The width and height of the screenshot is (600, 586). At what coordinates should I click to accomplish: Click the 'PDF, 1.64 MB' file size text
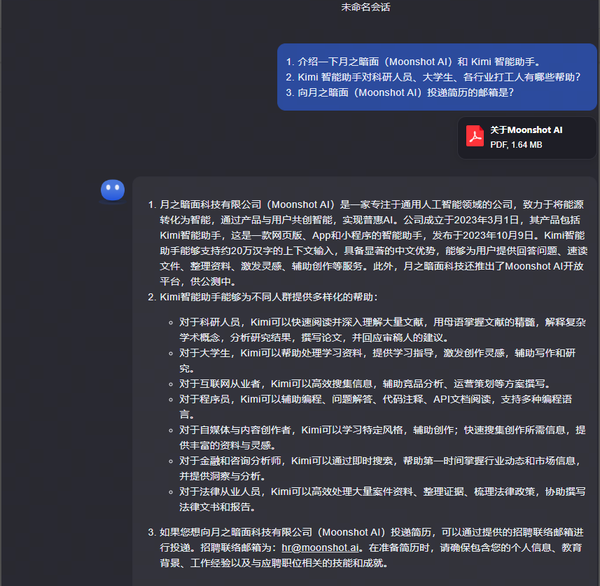pyautogui.click(x=516, y=145)
